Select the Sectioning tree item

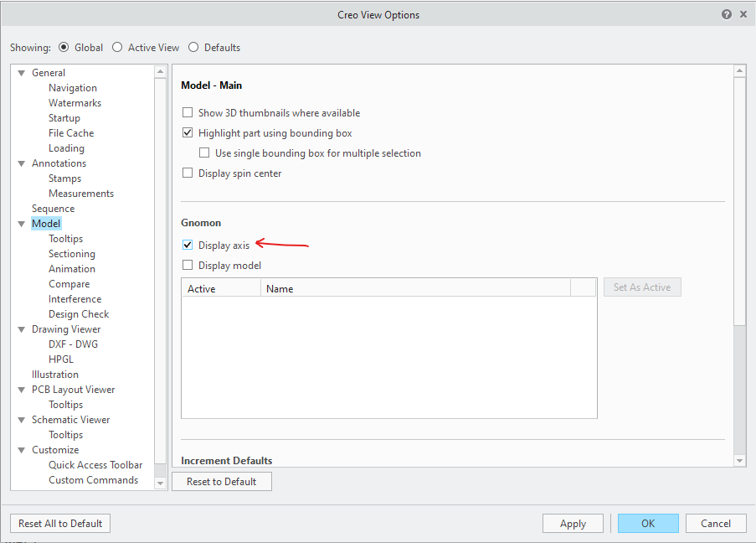pyautogui.click(x=71, y=253)
